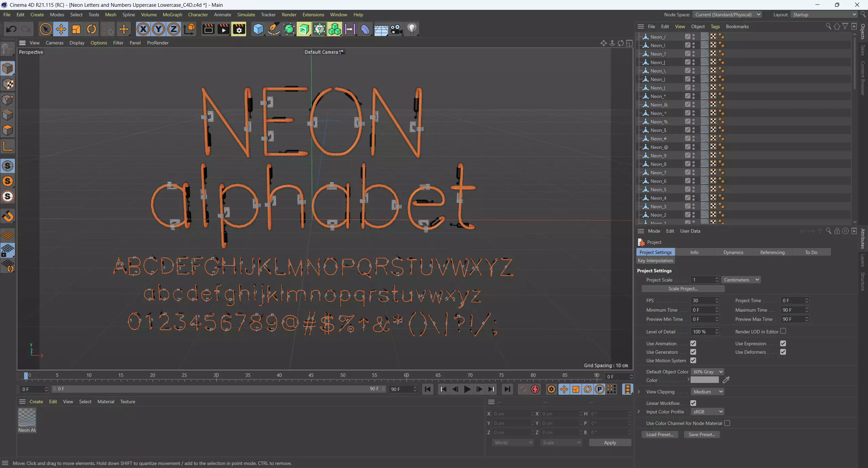Uncheck the Use Animation checkbox
This screenshot has width=868, height=468.
(x=693, y=344)
